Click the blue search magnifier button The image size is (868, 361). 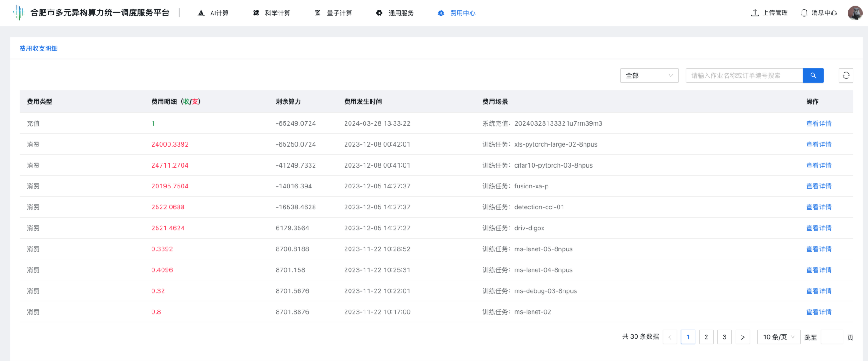click(813, 76)
